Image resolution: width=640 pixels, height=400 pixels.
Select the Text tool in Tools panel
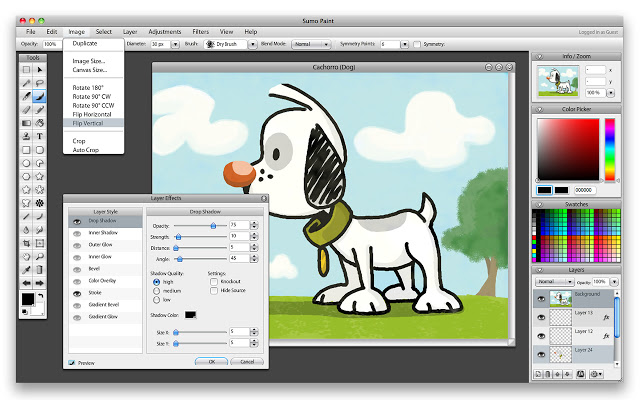[40, 135]
